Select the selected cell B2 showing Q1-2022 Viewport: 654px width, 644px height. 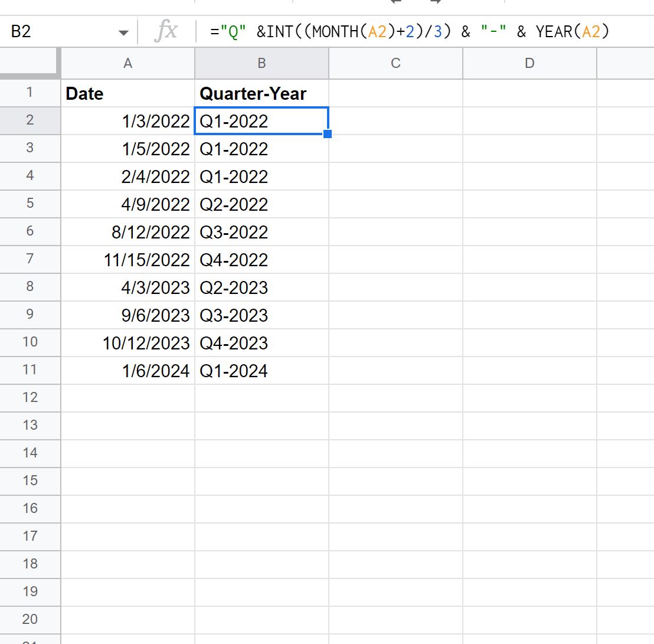[261, 121]
